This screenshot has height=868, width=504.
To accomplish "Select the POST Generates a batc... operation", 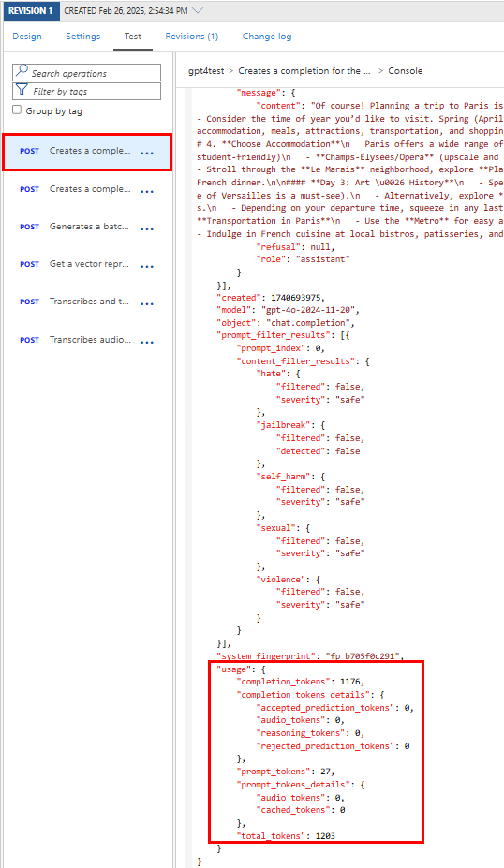I will point(87,227).
